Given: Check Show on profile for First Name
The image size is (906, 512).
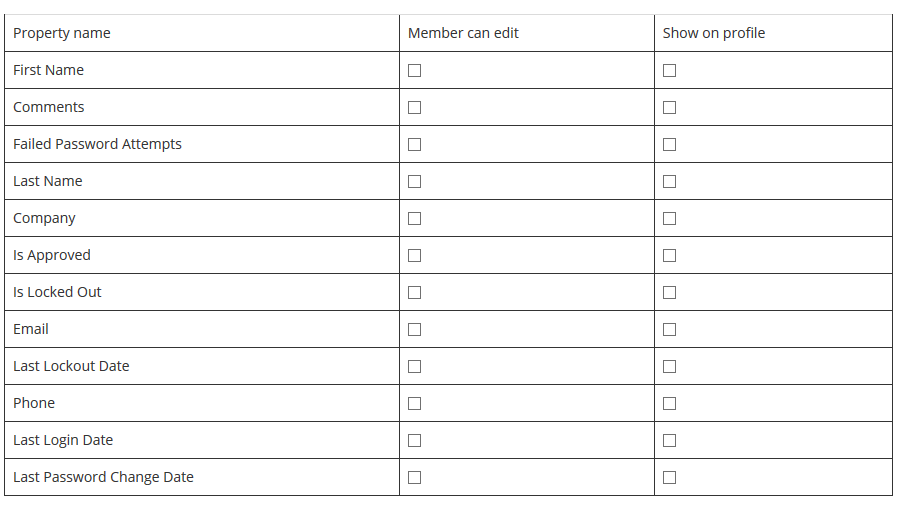Looking at the screenshot, I should [x=669, y=71].
